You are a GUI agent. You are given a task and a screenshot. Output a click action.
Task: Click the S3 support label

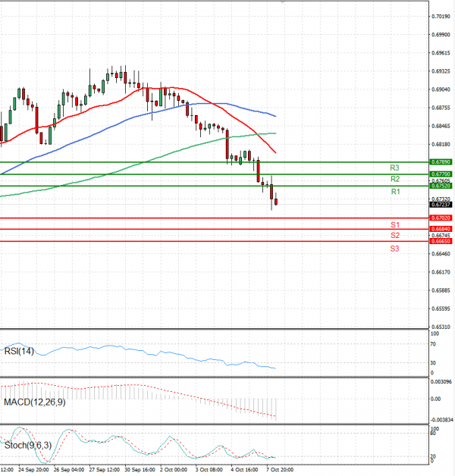click(394, 249)
